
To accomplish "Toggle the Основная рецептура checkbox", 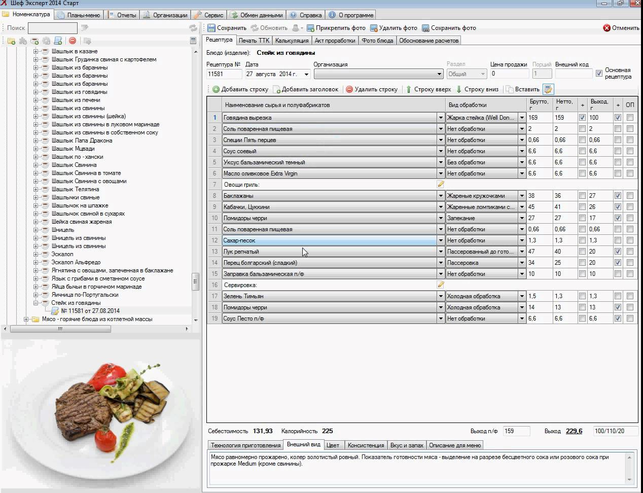I will click(x=598, y=73).
